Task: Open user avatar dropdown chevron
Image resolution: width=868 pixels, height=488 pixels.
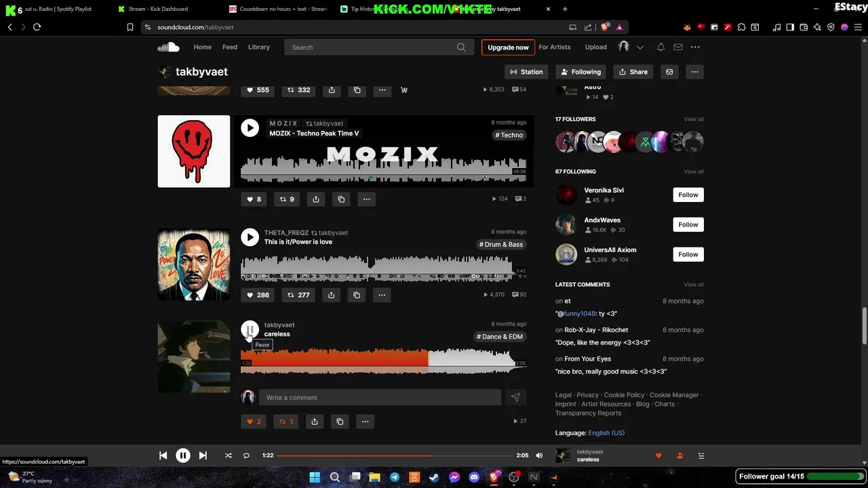Action: [x=639, y=47]
